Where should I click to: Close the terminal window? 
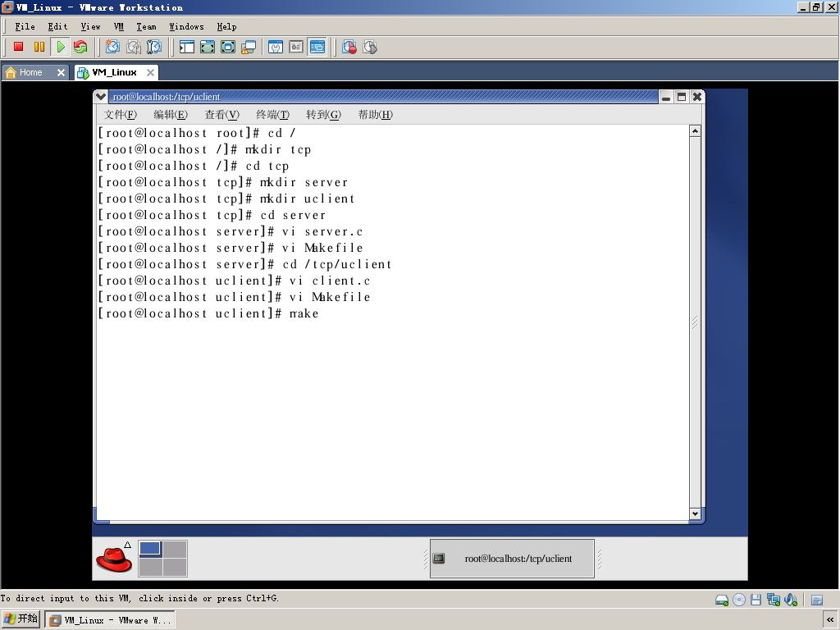(697, 97)
